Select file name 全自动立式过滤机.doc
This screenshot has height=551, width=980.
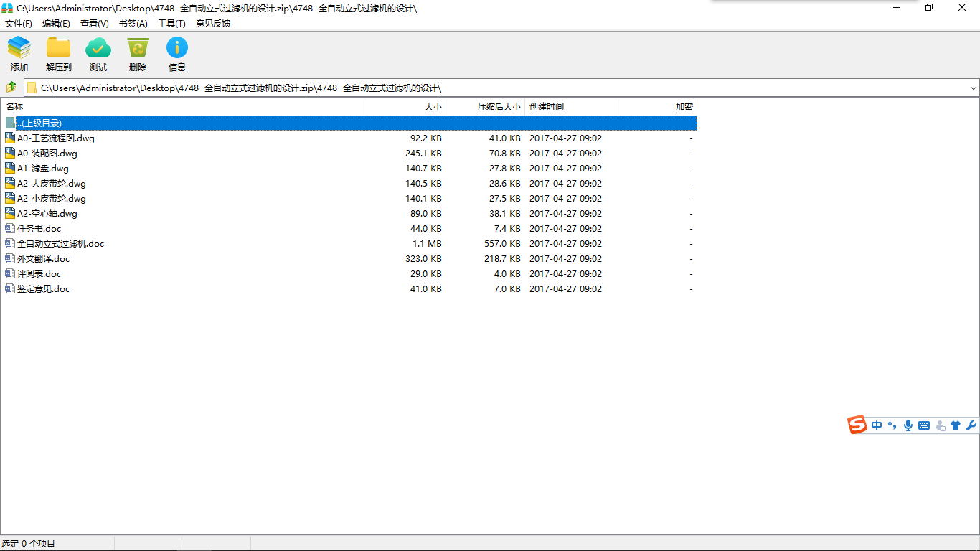tap(61, 243)
